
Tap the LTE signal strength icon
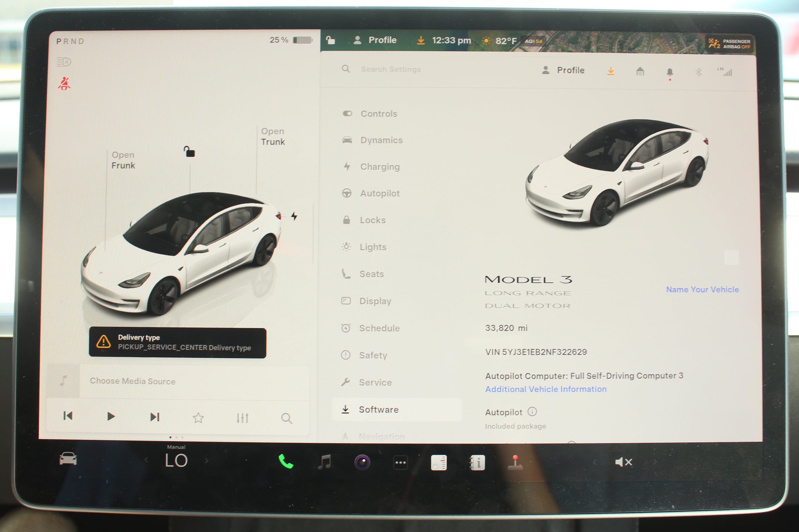tap(725, 72)
